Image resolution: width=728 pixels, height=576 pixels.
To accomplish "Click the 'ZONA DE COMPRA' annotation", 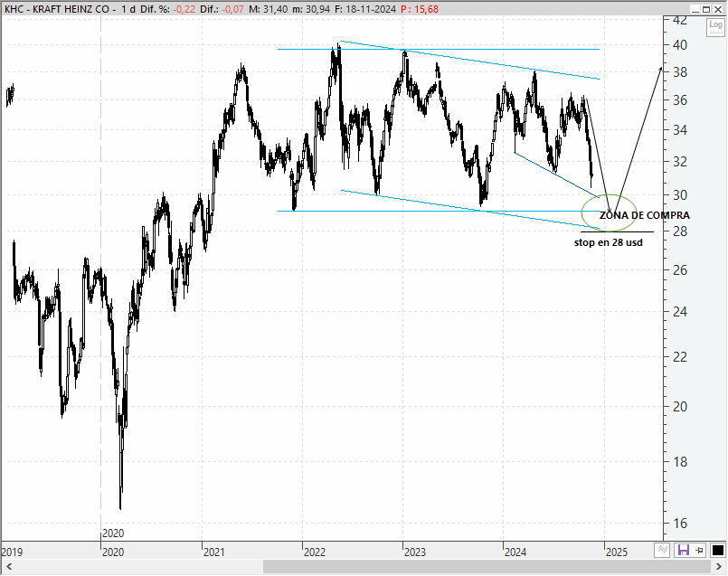I will click(x=645, y=215).
